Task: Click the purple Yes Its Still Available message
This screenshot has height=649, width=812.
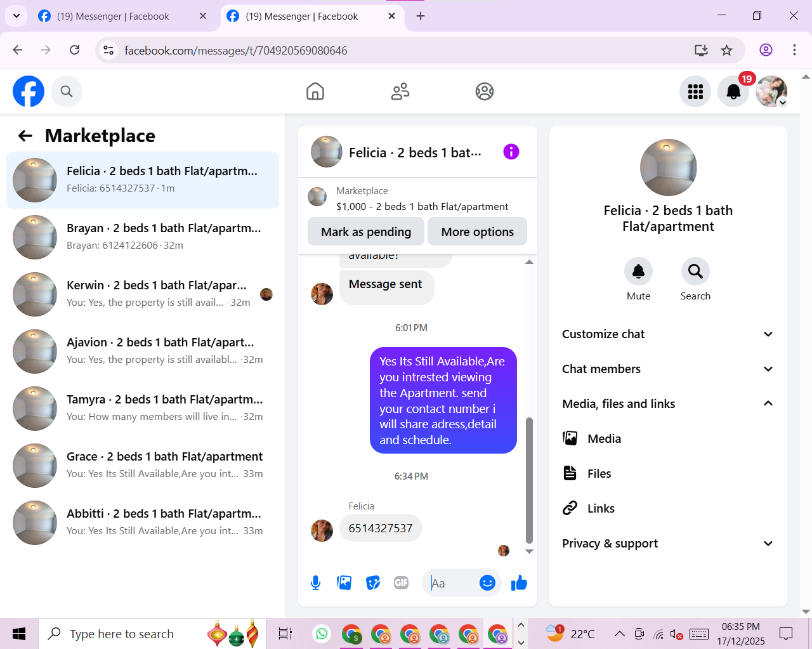Action: point(443,400)
